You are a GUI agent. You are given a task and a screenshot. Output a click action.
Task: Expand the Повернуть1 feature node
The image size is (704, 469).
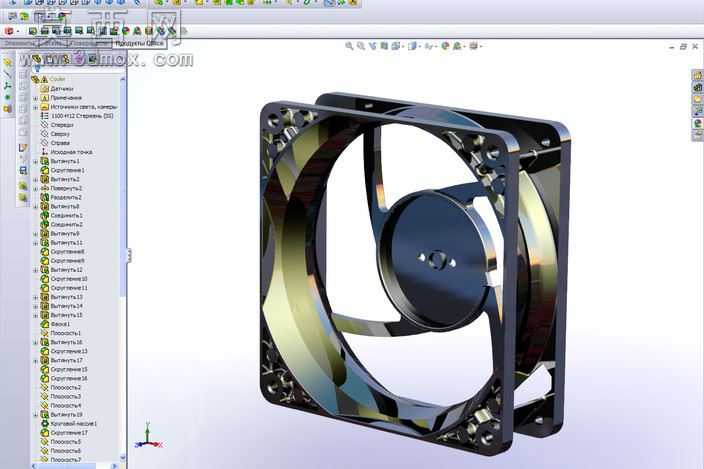click(36, 188)
